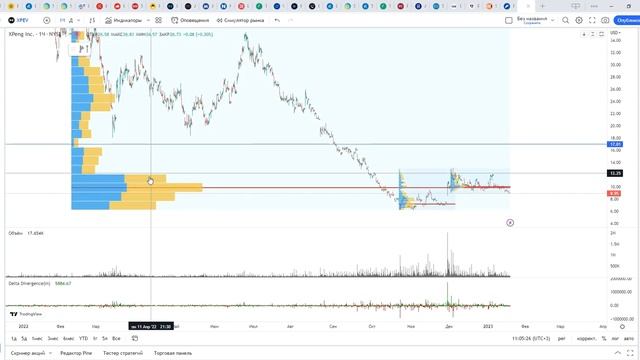640x360 pixels.
Task: Select the YTD date range
Action: point(83,338)
